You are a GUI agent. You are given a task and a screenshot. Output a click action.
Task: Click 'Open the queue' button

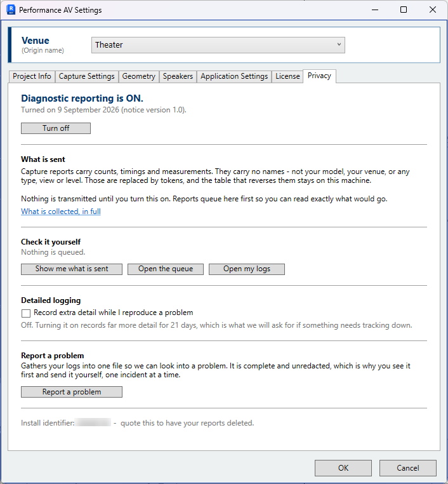click(166, 269)
